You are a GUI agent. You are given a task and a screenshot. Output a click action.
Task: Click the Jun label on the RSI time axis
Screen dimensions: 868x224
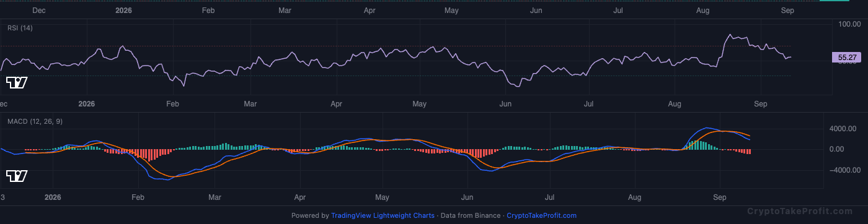506,104
